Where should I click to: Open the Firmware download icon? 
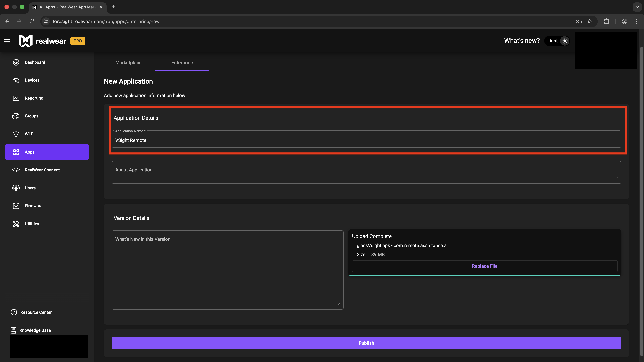(16, 206)
